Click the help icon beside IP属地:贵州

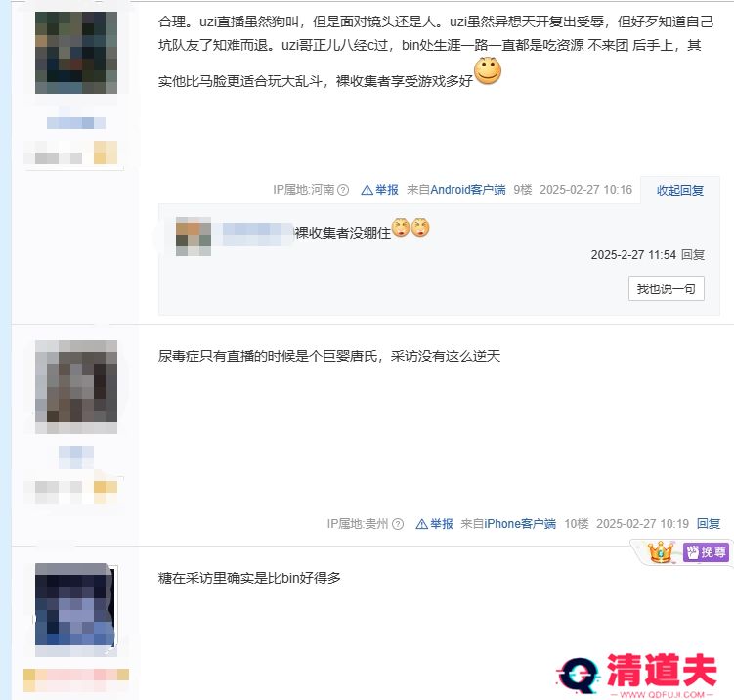pyautogui.click(x=398, y=524)
